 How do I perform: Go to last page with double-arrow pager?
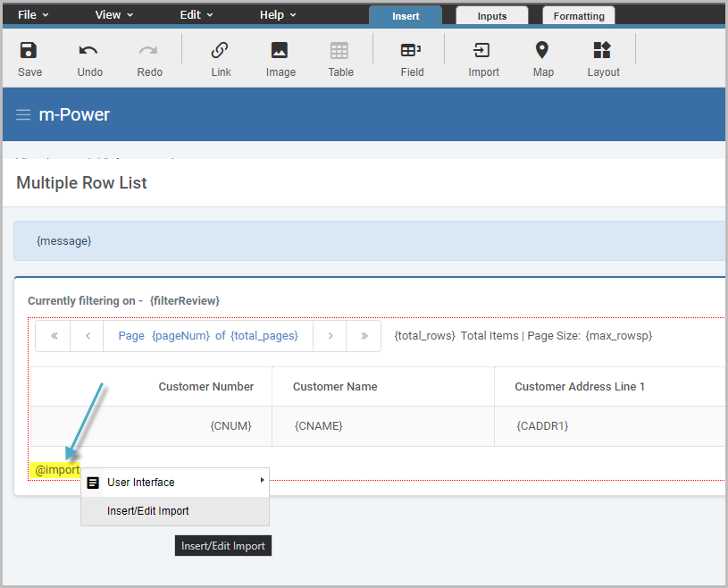(x=364, y=335)
